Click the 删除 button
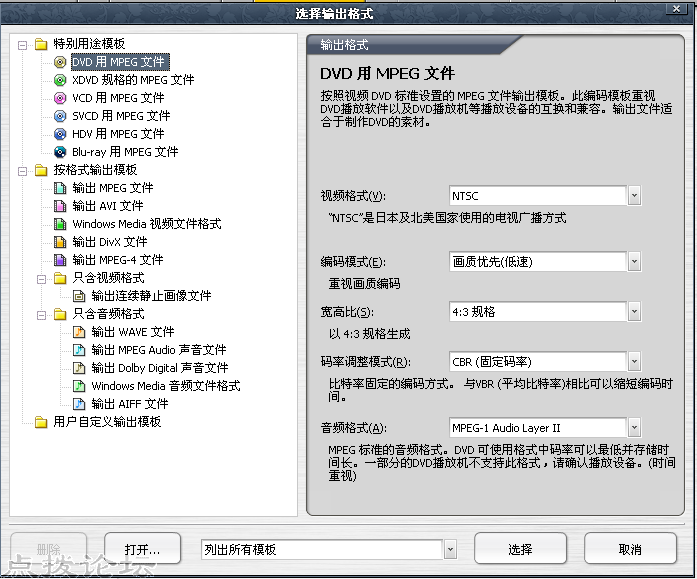 click(x=49, y=549)
